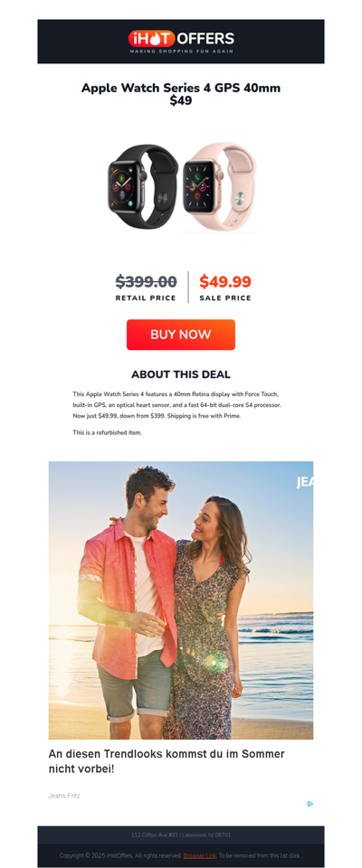The image size is (362, 868).
Task: Click the ABOUT THIS DEAL heading
Action: (181, 374)
